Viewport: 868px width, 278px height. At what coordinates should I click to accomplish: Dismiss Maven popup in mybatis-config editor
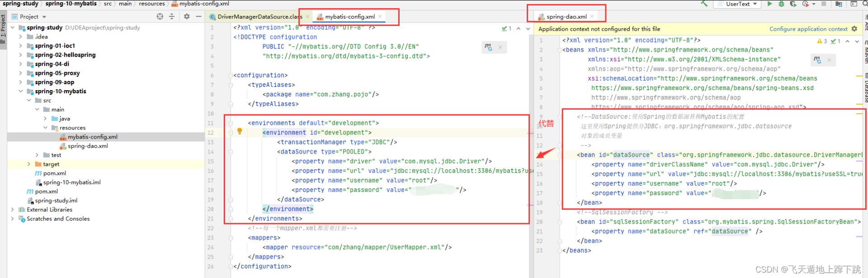tap(500, 47)
